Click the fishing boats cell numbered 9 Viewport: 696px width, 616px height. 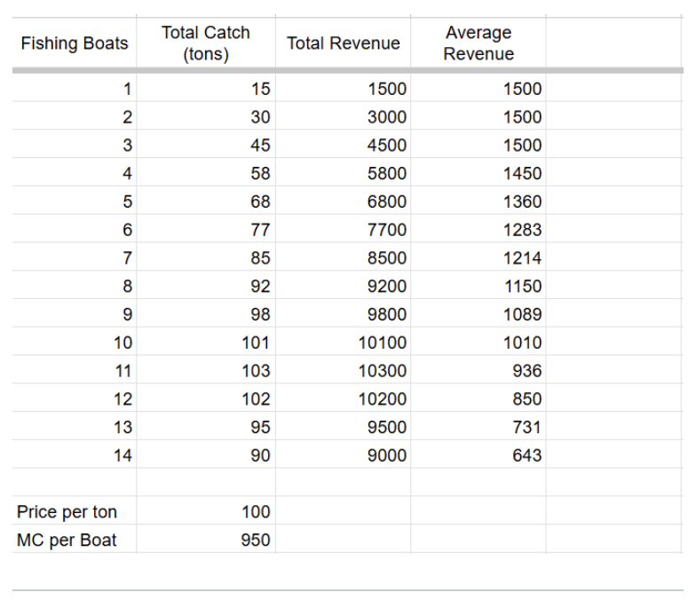pos(75,313)
